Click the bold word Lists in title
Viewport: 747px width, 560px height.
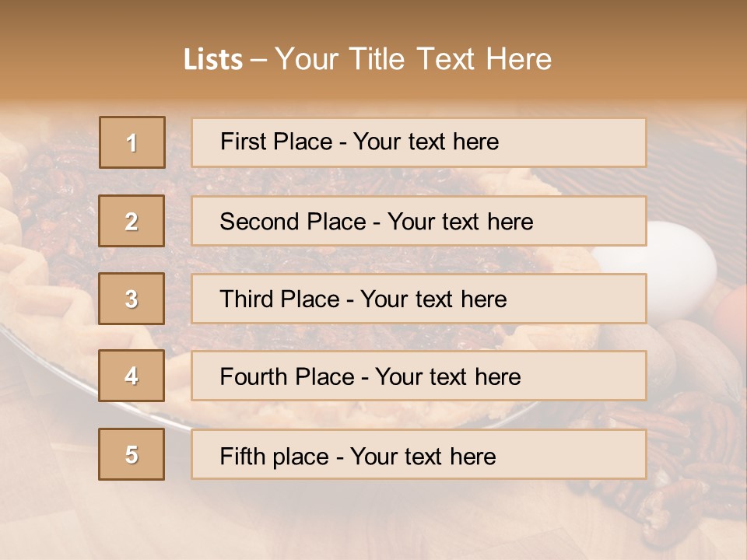click(213, 59)
